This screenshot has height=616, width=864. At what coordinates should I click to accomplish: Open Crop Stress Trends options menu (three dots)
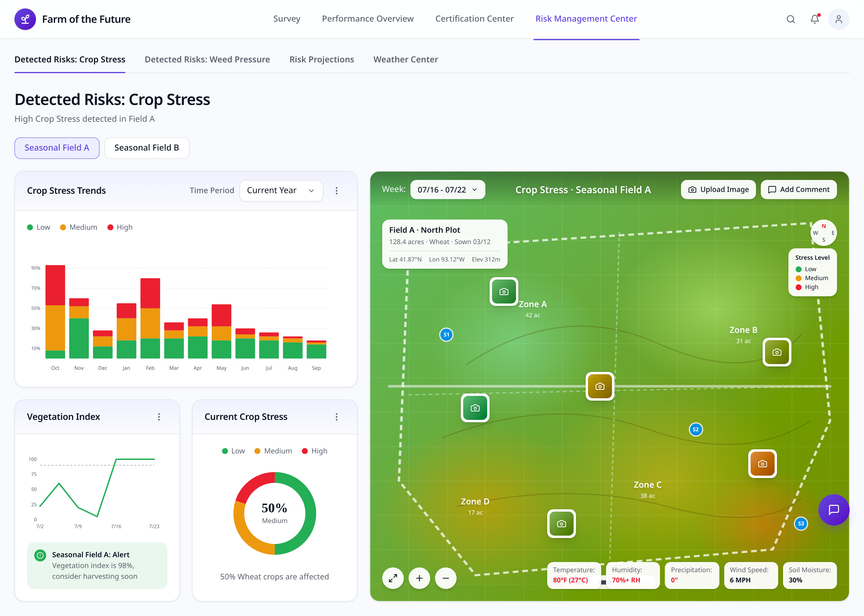tap(336, 190)
